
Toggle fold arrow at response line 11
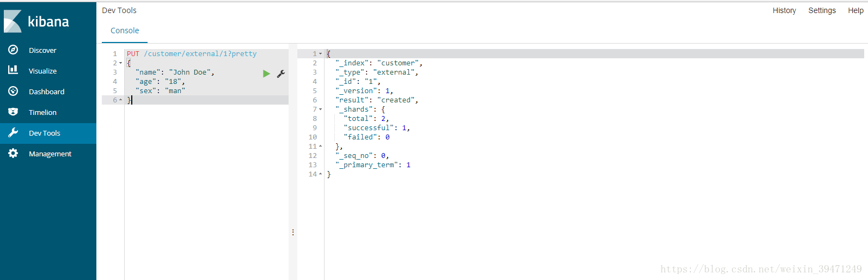(x=320, y=147)
